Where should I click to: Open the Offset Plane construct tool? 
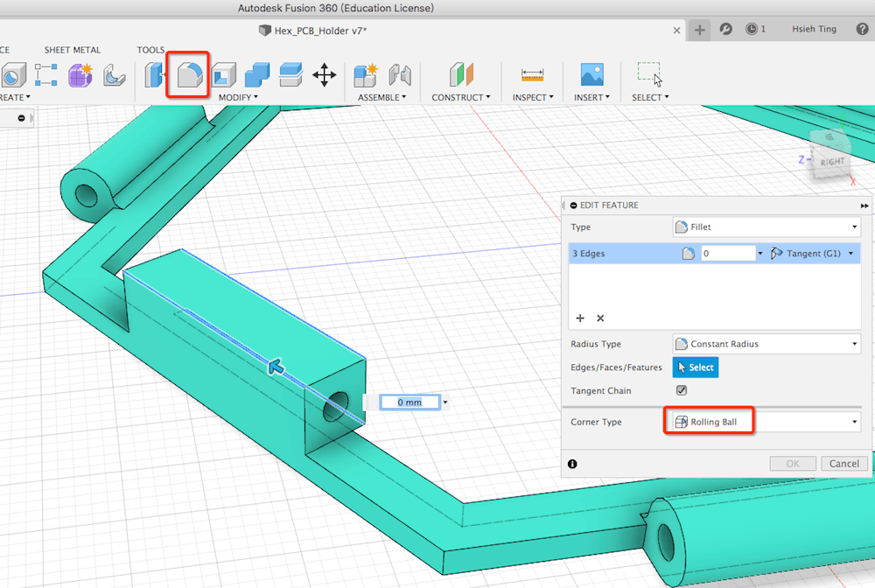[461, 75]
